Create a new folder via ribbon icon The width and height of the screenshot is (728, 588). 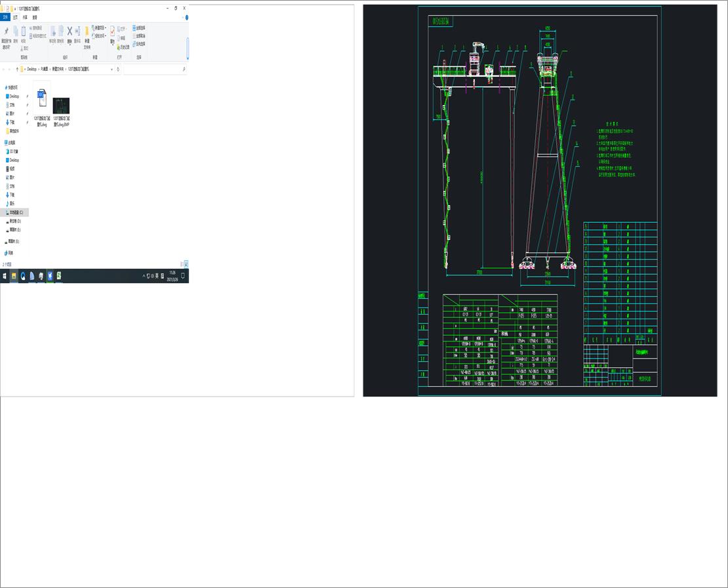87,31
